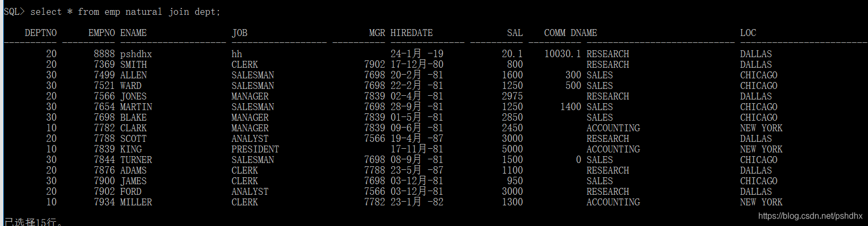Click the commission value 10030.1
This screenshot has height=226, width=868.
click(563, 54)
